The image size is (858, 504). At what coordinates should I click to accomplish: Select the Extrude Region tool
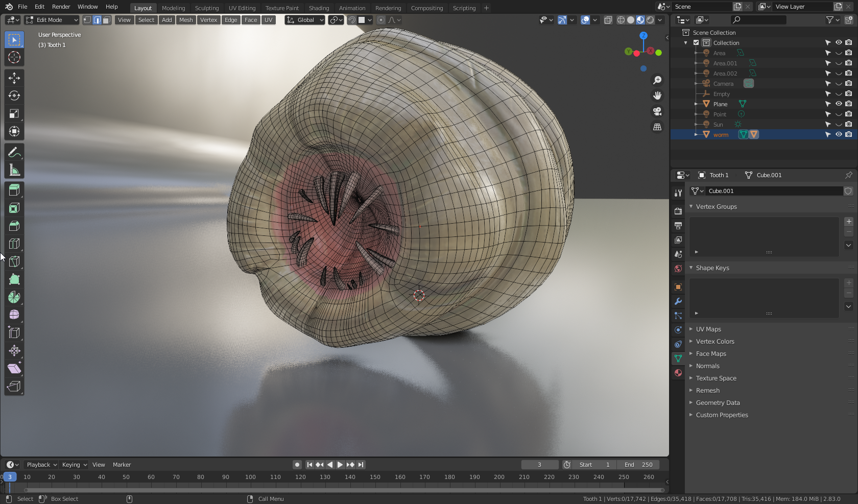[14, 190]
